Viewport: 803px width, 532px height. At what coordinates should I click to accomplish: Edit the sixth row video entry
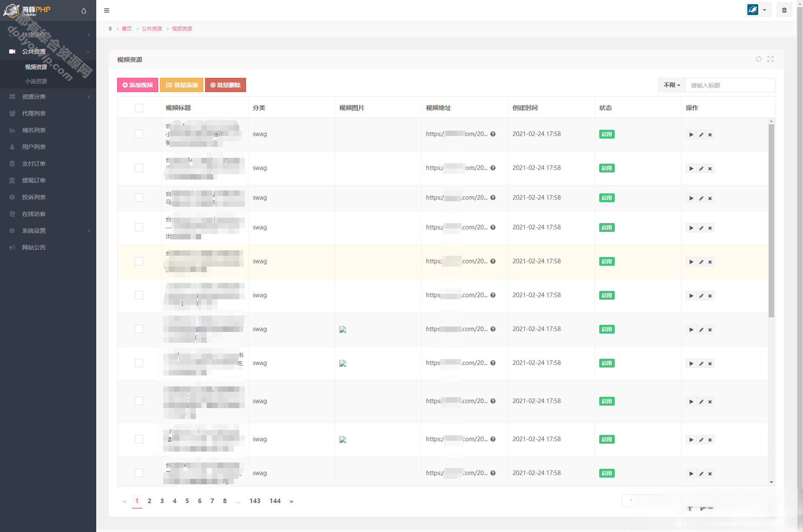coord(701,296)
